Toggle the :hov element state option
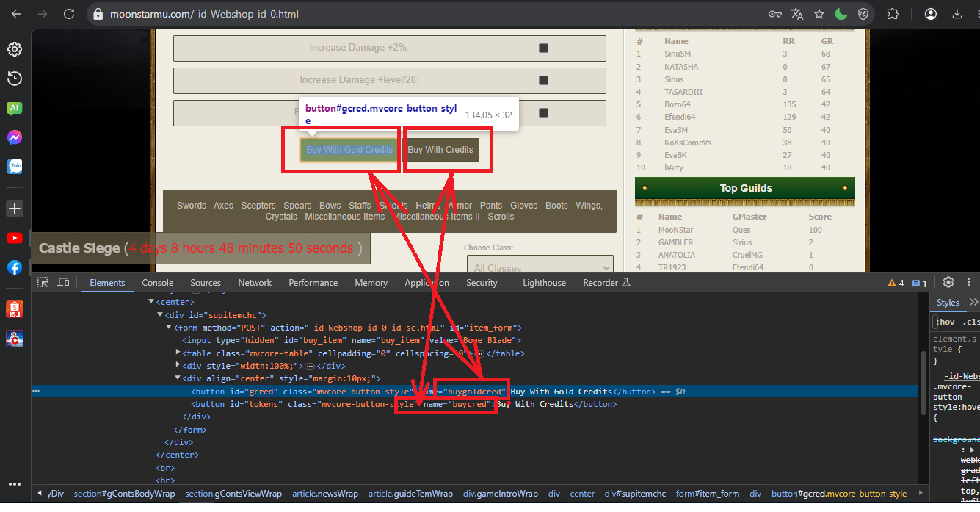The height and width of the screenshot is (512, 980). (945, 322)
